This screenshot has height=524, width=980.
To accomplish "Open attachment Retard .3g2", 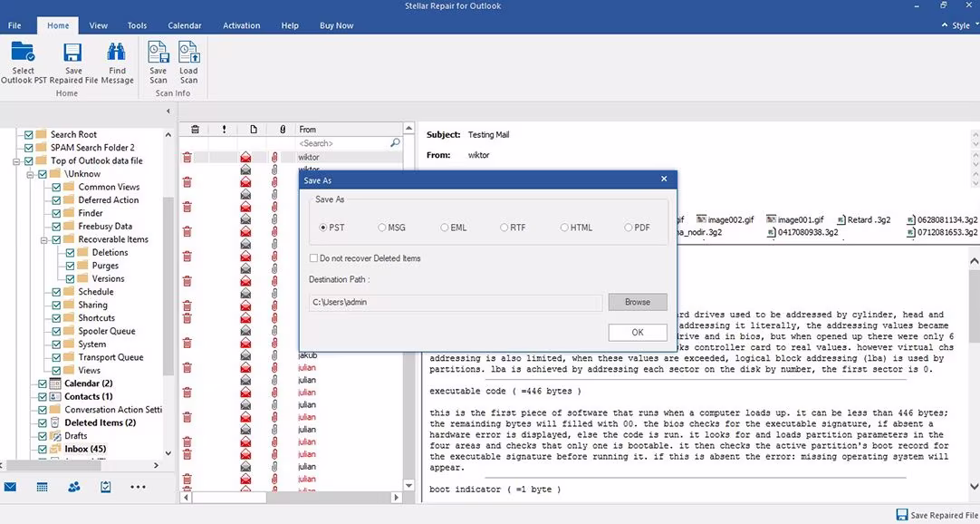I will click(x=864, y=220).
